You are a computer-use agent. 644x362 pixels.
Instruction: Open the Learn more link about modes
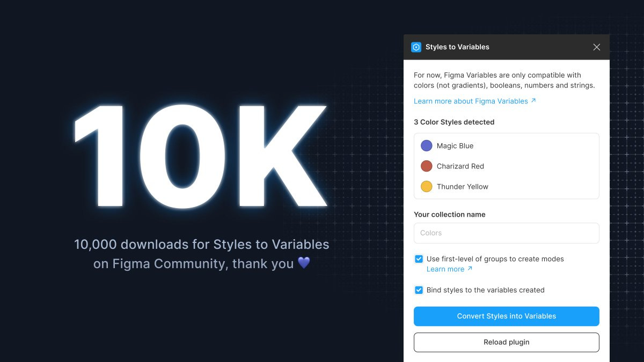click(x=450, y=269)
